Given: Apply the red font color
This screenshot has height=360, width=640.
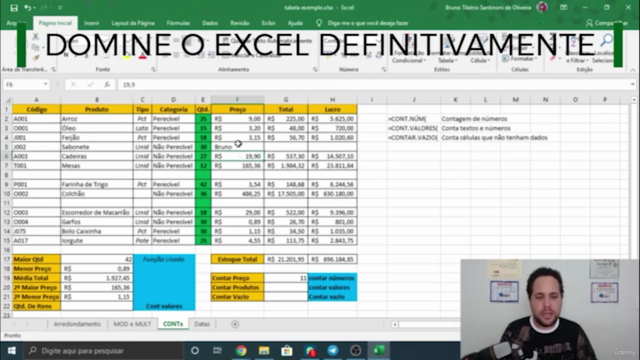Looking at the screenshot, I should tap(142, 56).
